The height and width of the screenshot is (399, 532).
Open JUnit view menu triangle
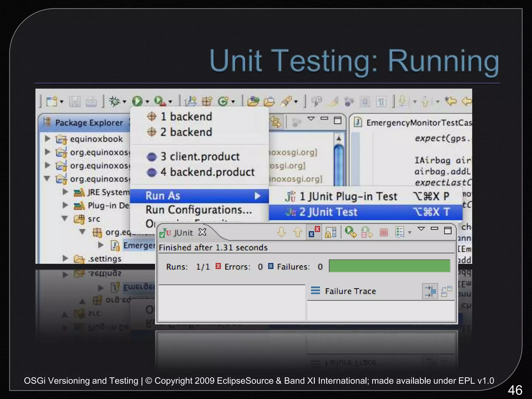coord(421,229)
